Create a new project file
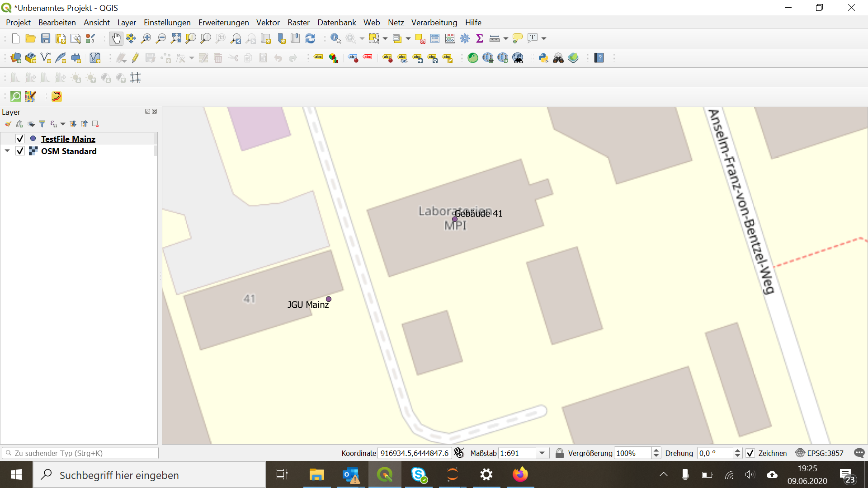Image resolution: width=868 pixels, height=488 pixels. point(16,38)
